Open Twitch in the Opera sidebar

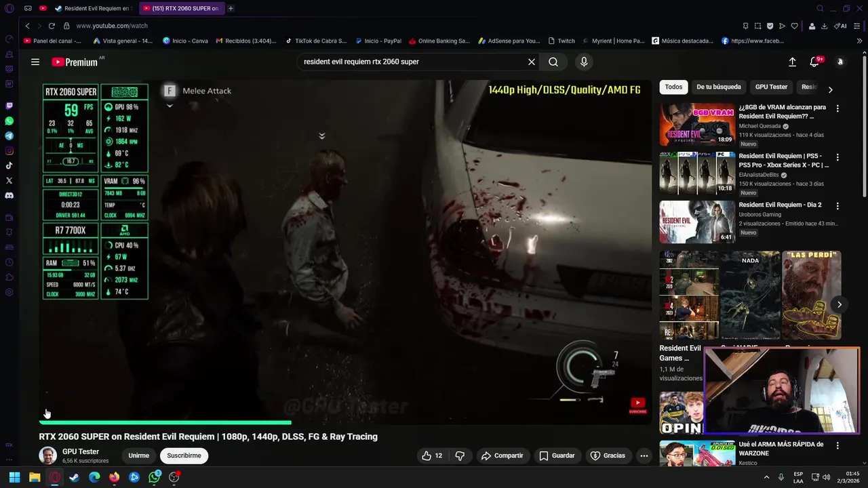[x=9, y=106]
